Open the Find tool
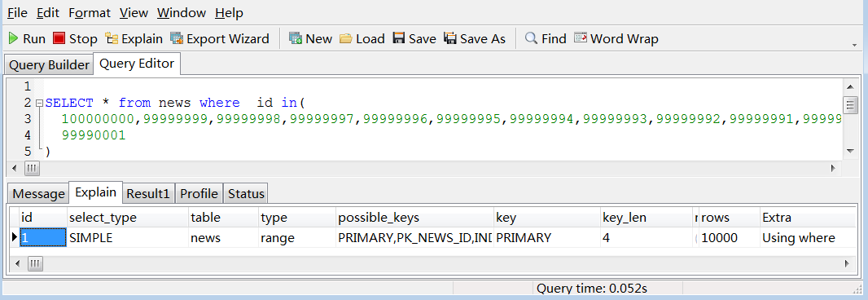This screenshot has width=868, height=300. 546,39
